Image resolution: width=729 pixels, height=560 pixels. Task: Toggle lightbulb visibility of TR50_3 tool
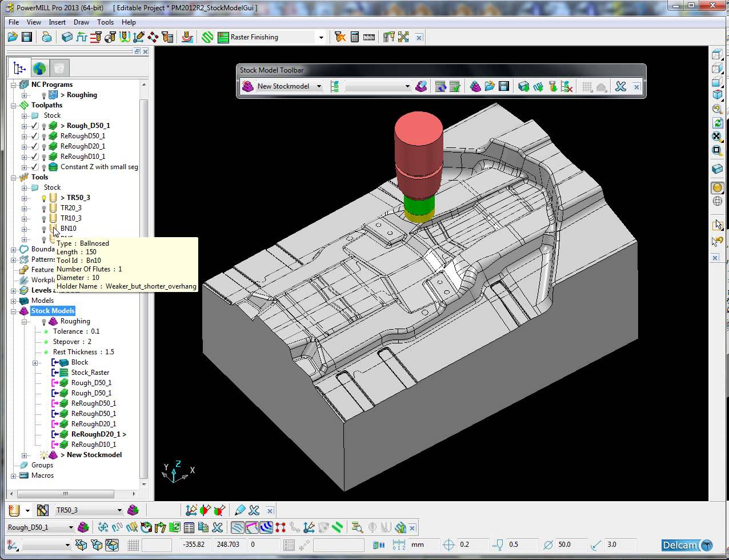[x=43, y=198]
